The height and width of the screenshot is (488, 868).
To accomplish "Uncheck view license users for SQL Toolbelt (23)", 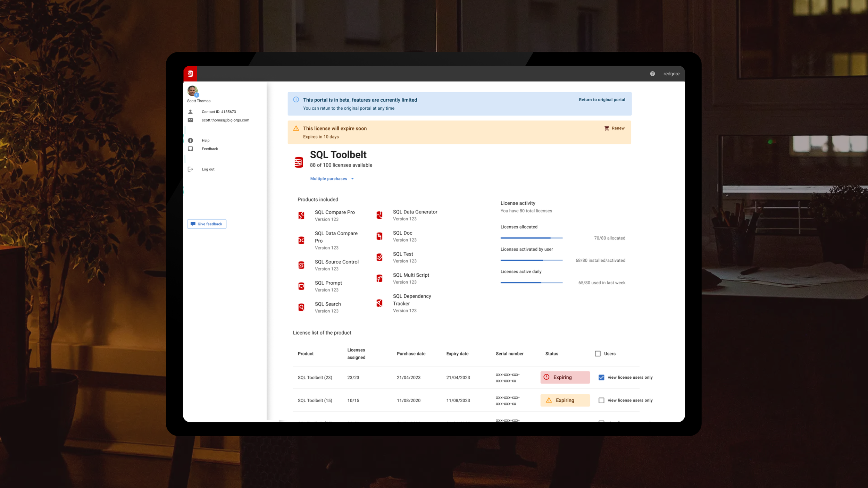I will click(601, 377).
